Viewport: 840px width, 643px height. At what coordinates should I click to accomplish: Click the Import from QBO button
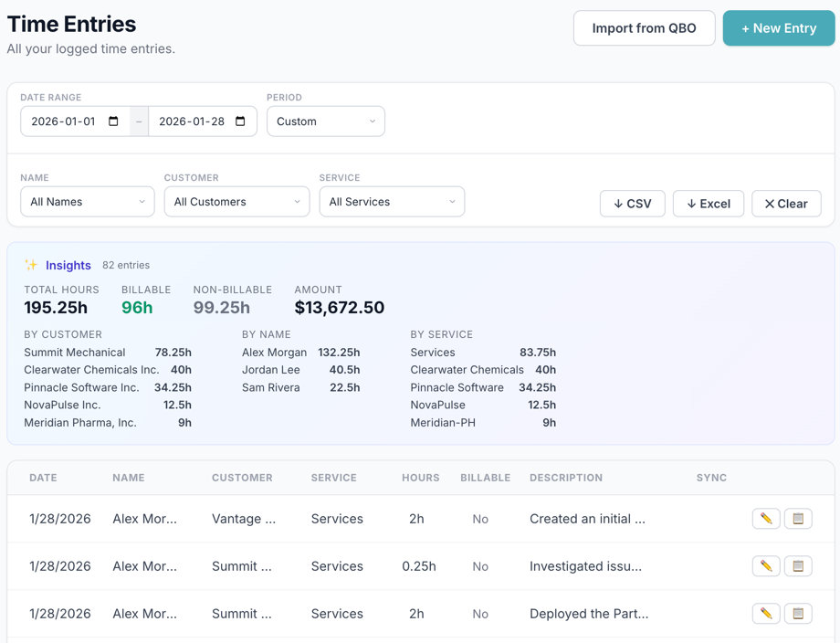click(x=644, y=28)
